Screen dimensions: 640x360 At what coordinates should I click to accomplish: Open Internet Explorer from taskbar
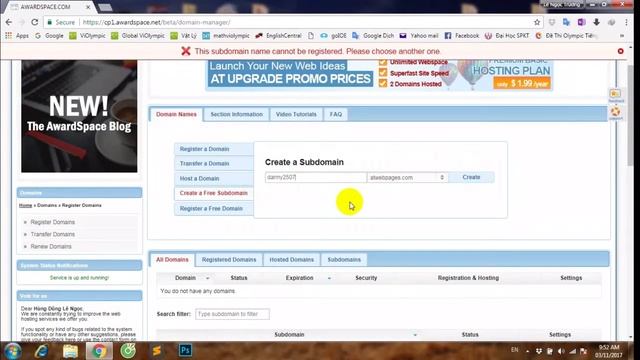[41, 351]
